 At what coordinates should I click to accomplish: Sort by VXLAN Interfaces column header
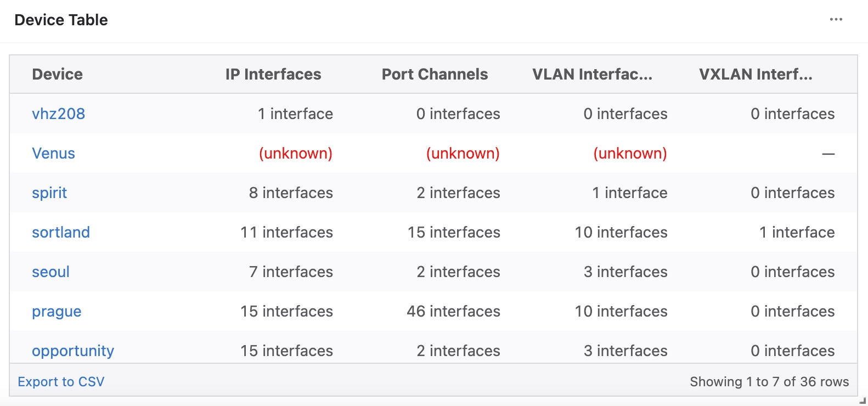[756, 74]
